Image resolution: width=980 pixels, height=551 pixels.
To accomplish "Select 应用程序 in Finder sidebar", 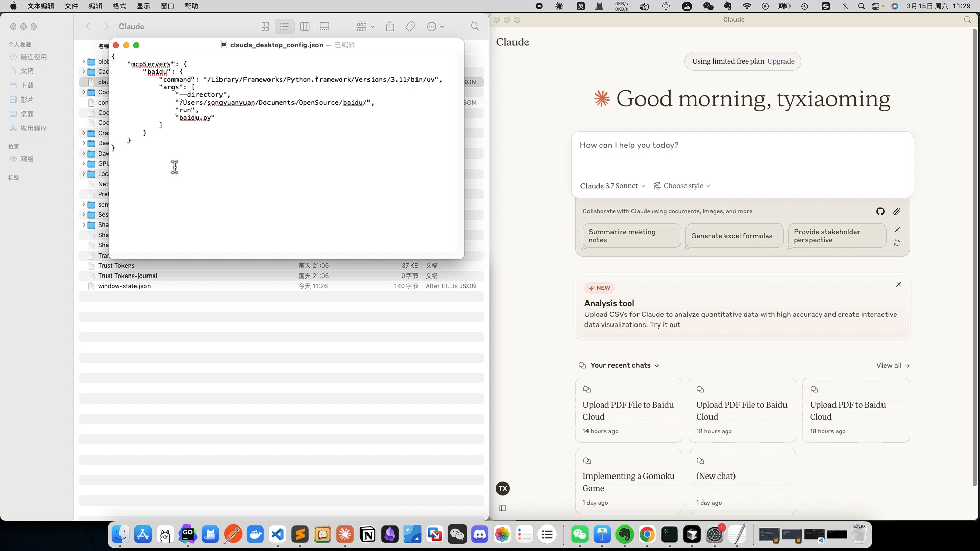I will (34, 128).
